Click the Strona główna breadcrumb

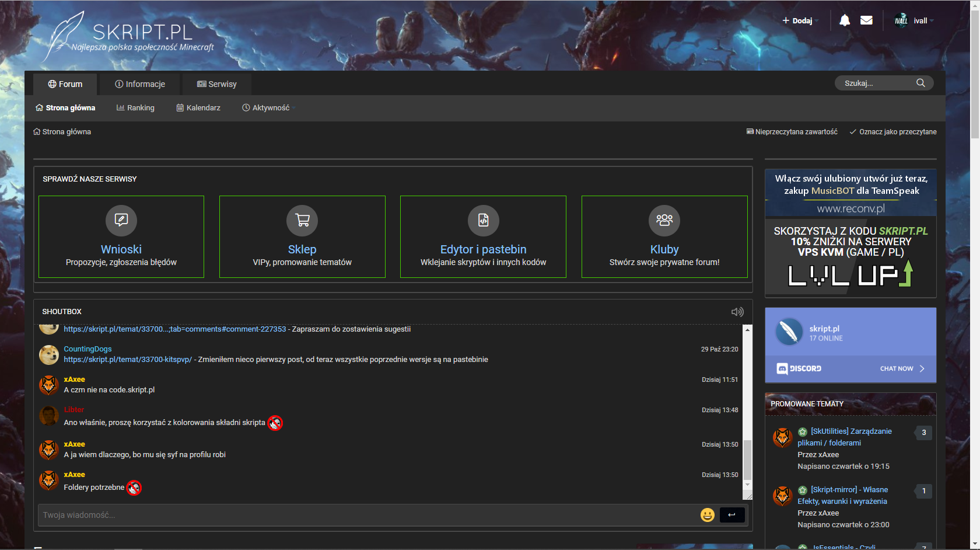click(62, 132)
